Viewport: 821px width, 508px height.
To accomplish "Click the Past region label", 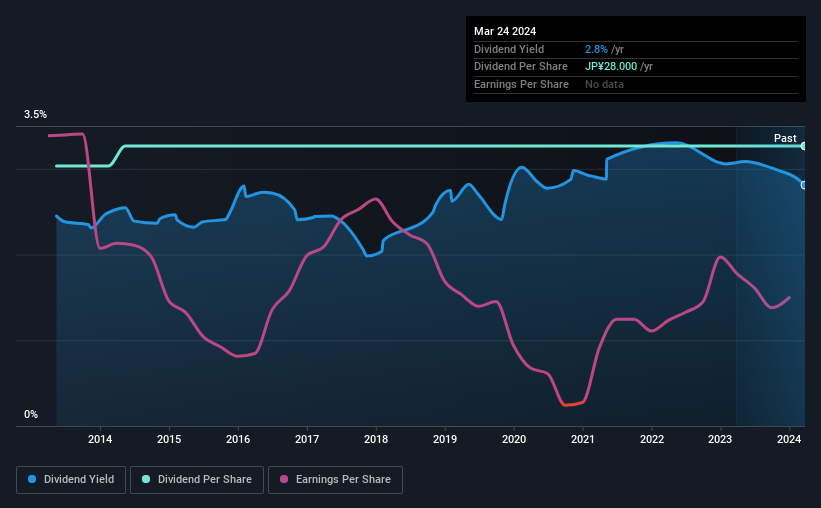I will [x=785, y=138].
